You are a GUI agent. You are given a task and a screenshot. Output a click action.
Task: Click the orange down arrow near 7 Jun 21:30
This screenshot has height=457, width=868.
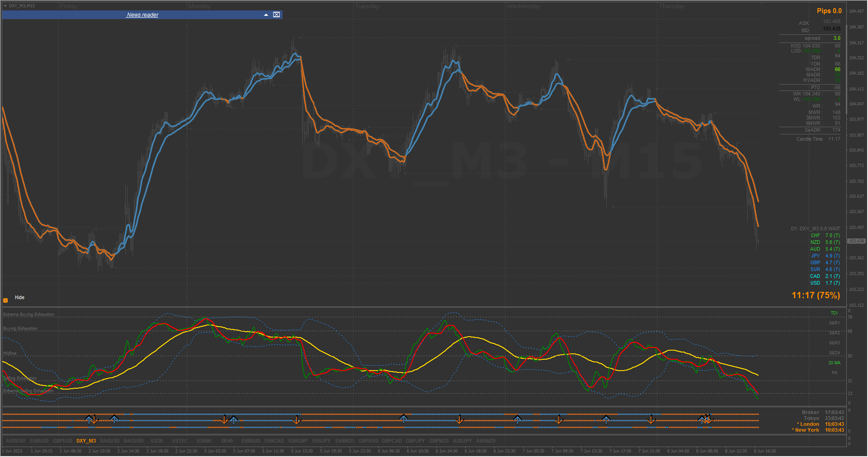pos(651,420)
